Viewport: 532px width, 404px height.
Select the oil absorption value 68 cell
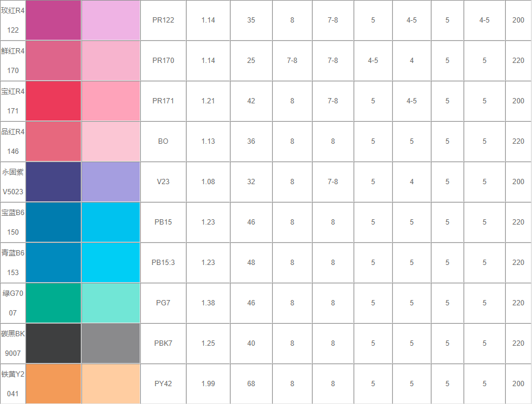pyautogui.click(x=251, y=384)
